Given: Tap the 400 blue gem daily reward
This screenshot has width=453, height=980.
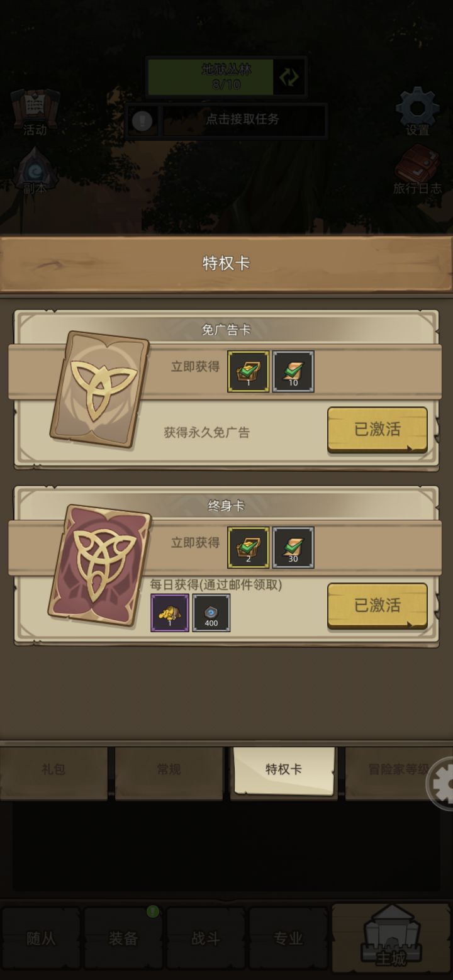Looking at the screenshot, I should [x=211, y=613].
